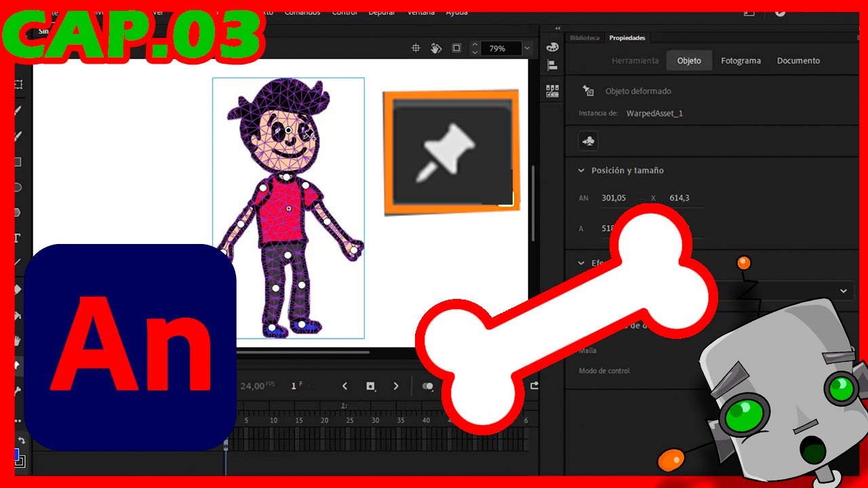Click the WarpedAsset_1 instance name
Screen dimensions: 868x488
click(x=654, y=113)
